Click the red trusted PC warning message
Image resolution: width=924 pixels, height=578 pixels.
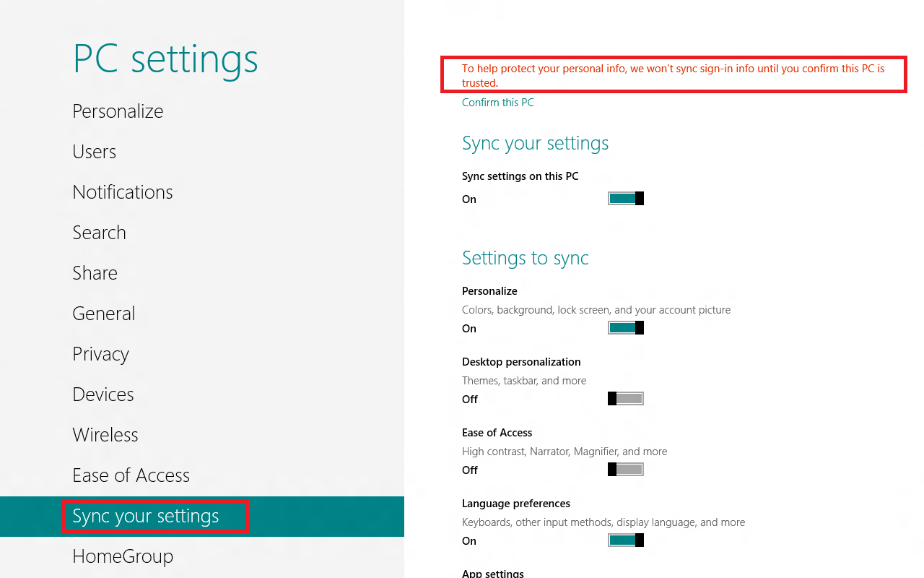tap(673, 75)
